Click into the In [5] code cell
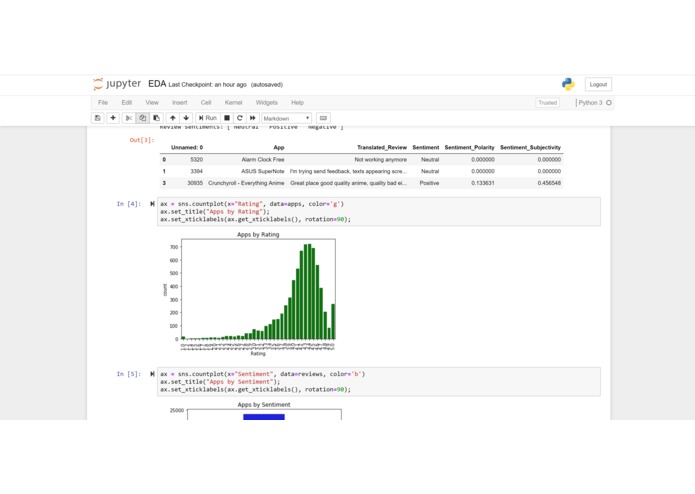Viewport: 695px width, 494px height. pos(379,382)
